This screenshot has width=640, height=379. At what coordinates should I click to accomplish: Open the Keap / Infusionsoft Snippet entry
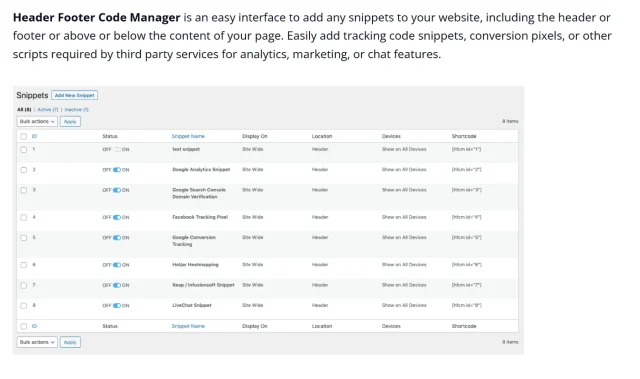[x=203, y=285]
